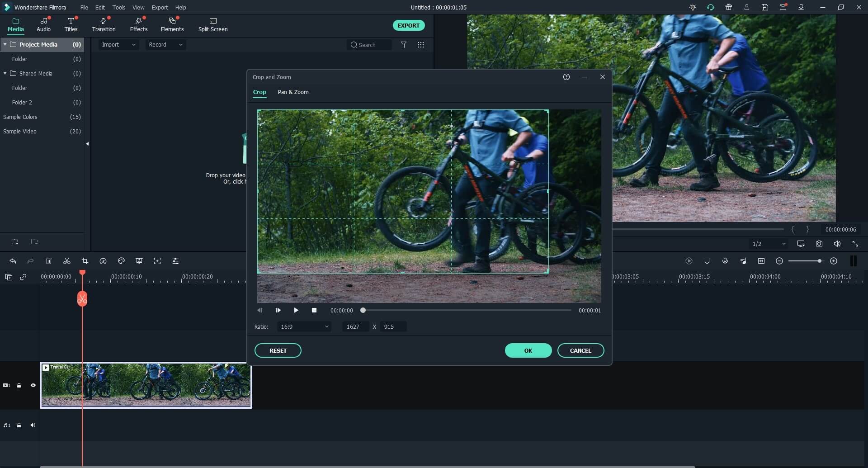Undo the last action
The image size is (868, 468).
[13, 261]
